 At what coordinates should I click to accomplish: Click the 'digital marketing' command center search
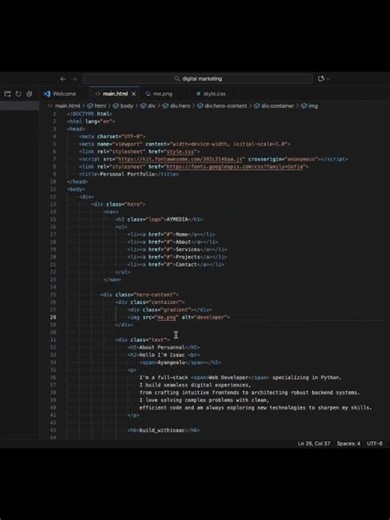[198, 79]
